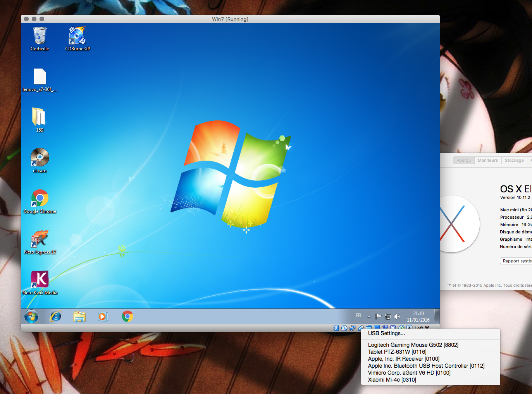Select the 159 folder on desktop
Viewport: 532px width, 394px height.
click(40, 120)
